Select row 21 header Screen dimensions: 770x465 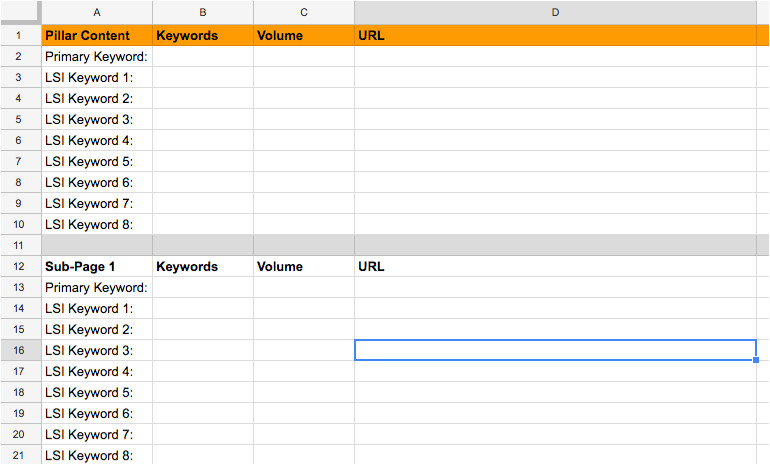point(20,455)
